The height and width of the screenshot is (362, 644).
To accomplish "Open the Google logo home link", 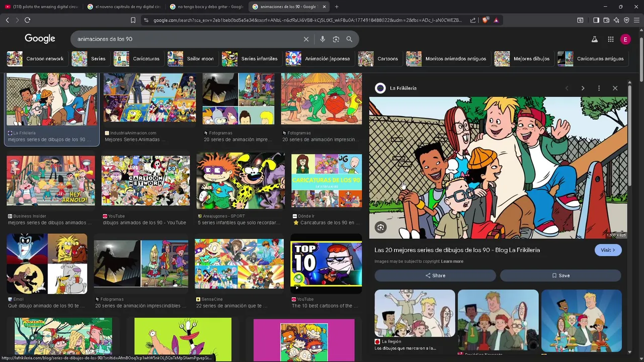I will (x=40, y=39).
